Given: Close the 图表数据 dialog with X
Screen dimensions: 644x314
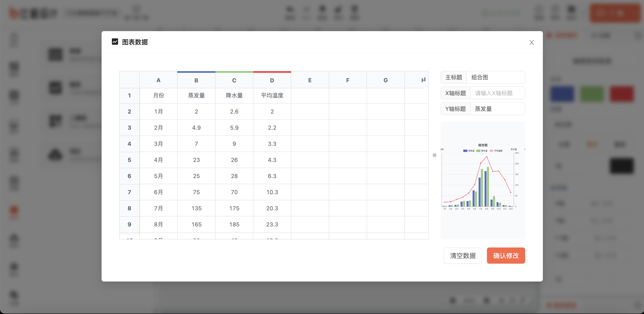Looking at the screenshot, I should (531, 42).
